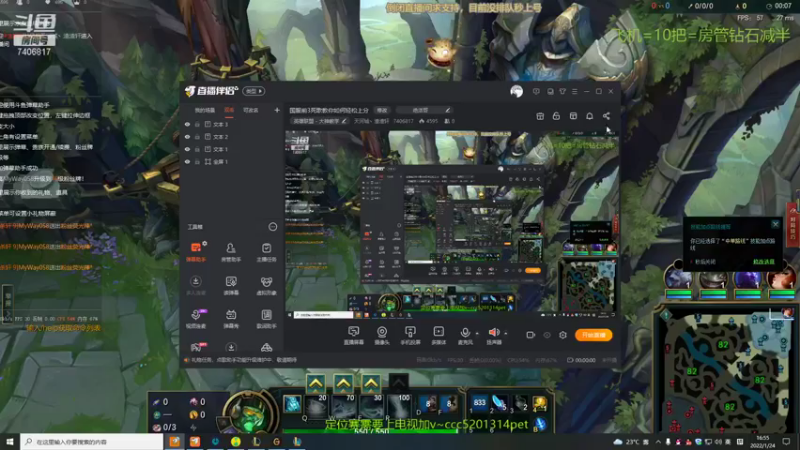800x450 pixels.
Task: Click the Windows Start button
Action: pyautogui.click(x=10, y=442)
